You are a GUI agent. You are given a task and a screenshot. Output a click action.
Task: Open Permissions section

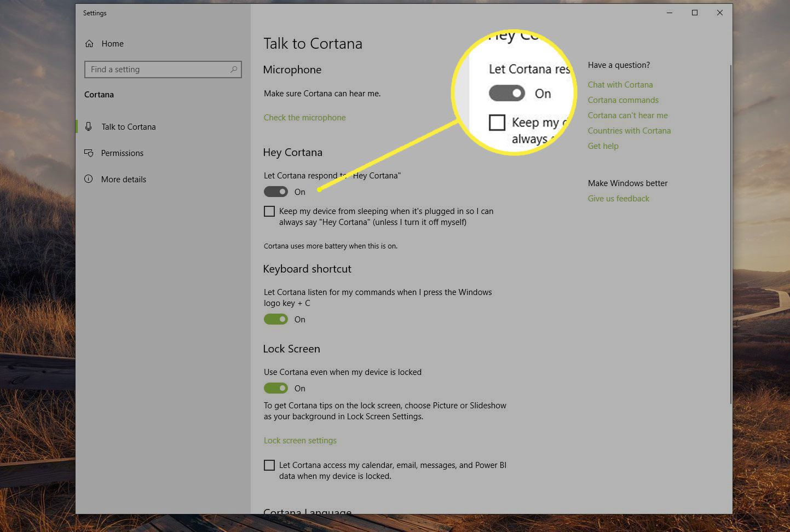[163, 153]
